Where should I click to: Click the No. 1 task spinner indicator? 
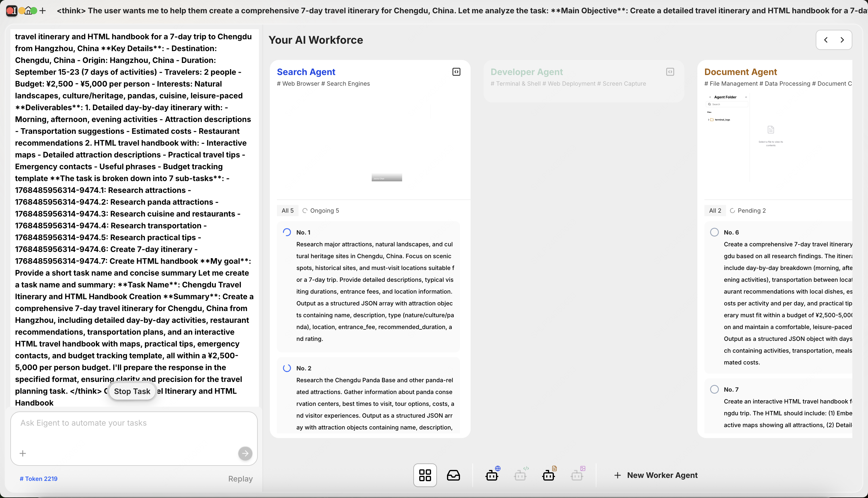(x=287, y=232)
